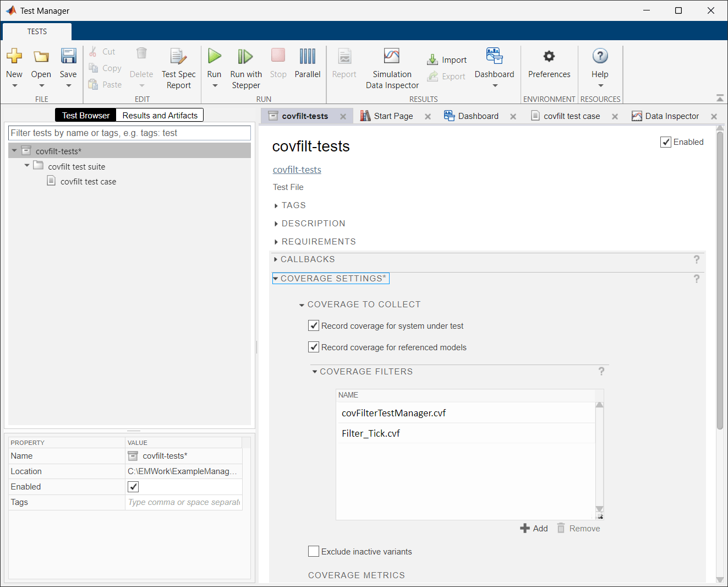Collapse the COVERAGE SETTINGS section
728x587 pixels.
[x=276, y=278]
